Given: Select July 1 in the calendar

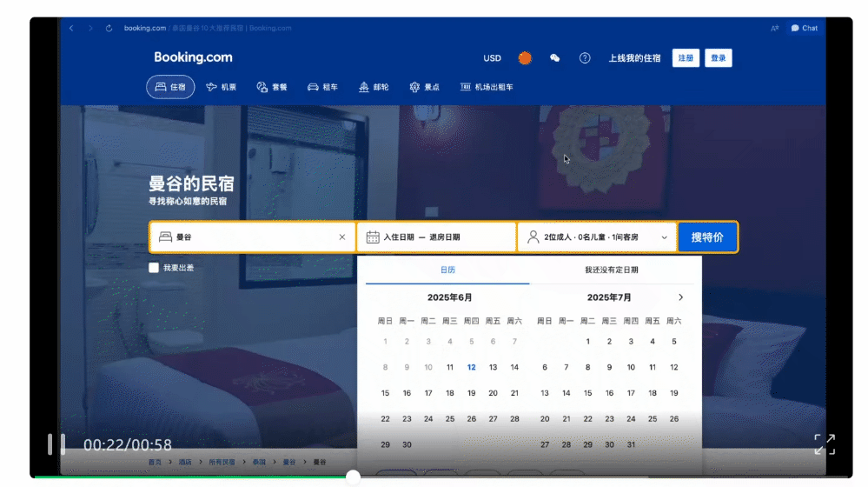Looking at the screenshot, I should (588, 341).
